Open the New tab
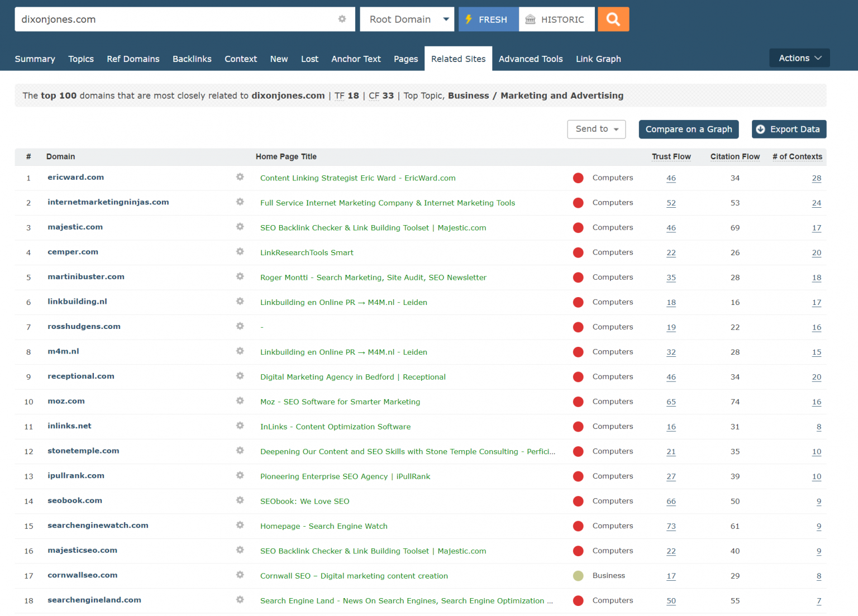 [x=279, y=59]
